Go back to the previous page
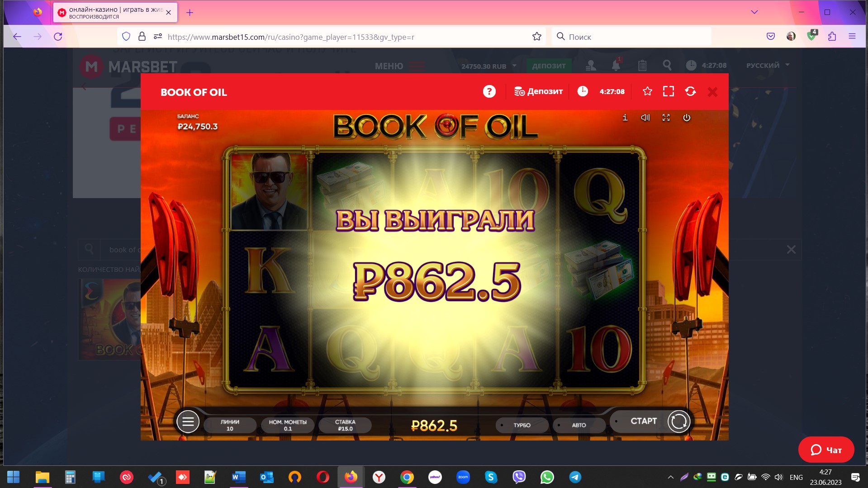The height and width of the screenshot is (488, 868). [17, 37]
